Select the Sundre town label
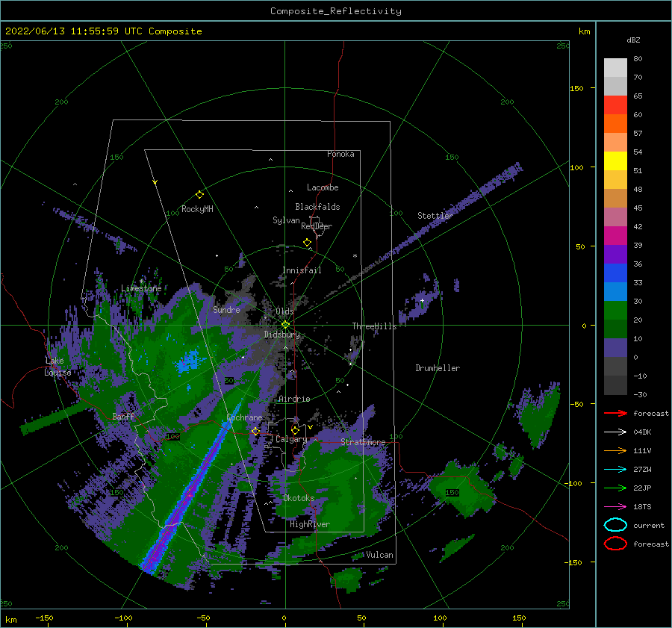672x628 pixels. pos(226,309)
